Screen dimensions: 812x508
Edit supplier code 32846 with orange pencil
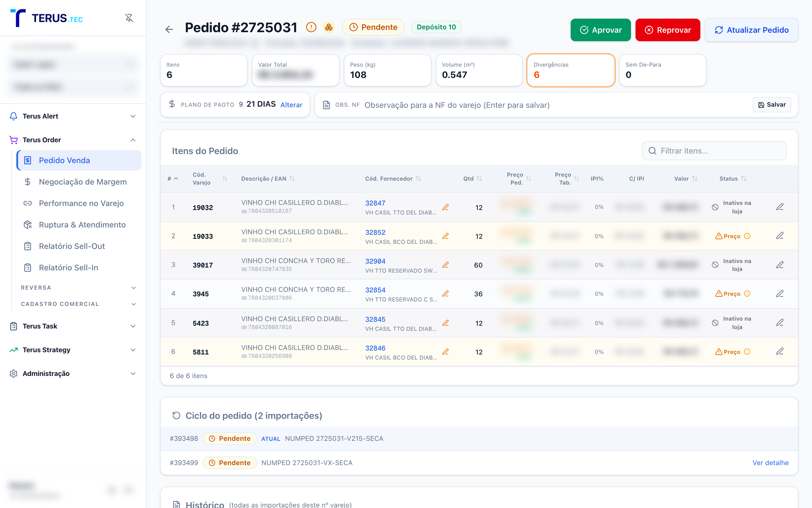coord(445,352)
